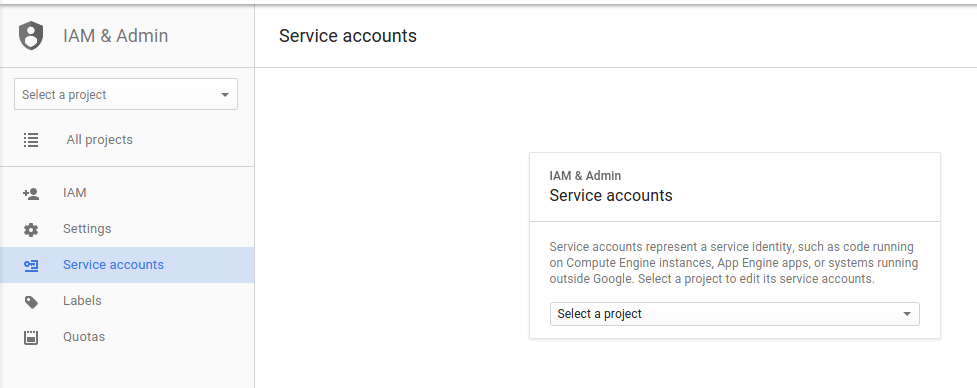Viewport: 977px width, 388px height.
Task: Click the Service accounts page header
Action: point(348,35)
